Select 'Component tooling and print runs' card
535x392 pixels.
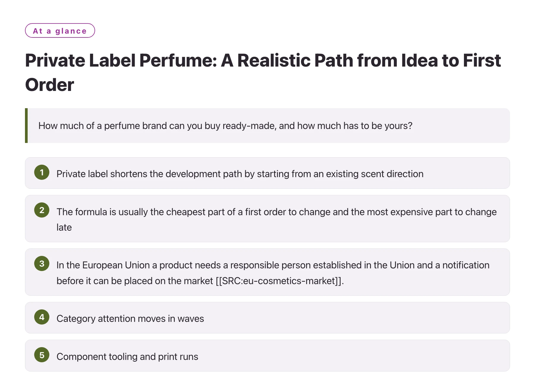pos(267,355)
